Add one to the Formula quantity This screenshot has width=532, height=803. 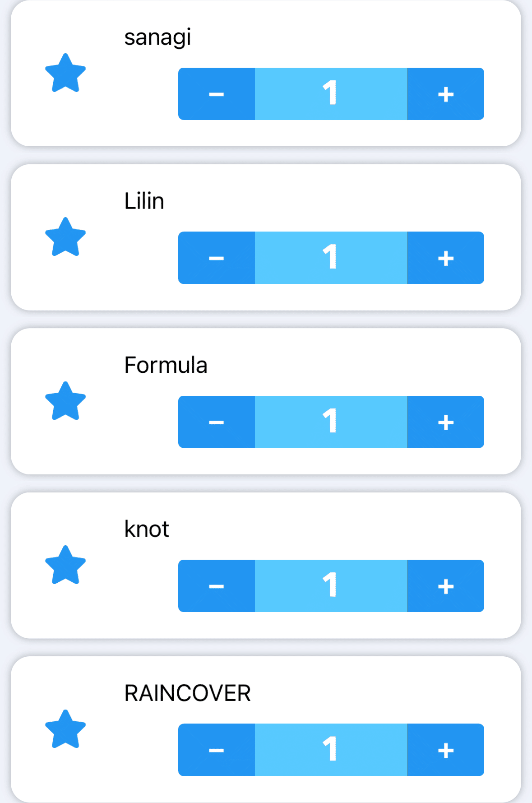click(446, 422)
